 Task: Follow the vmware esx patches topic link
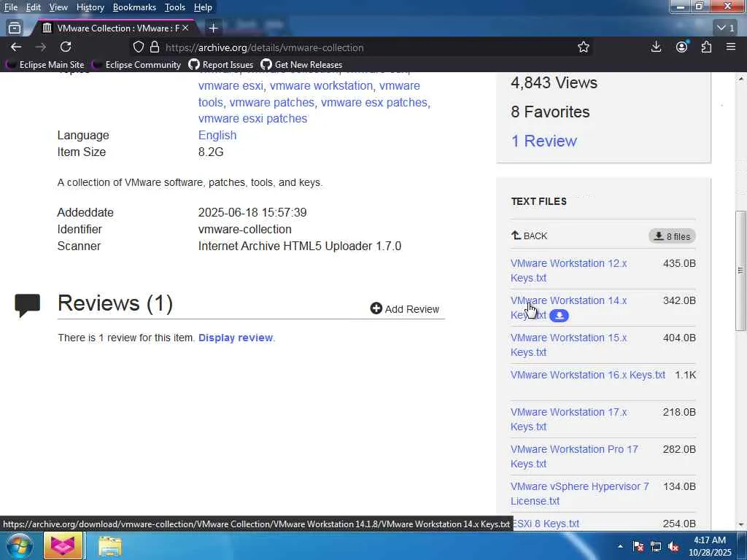(x=374, y=102)
